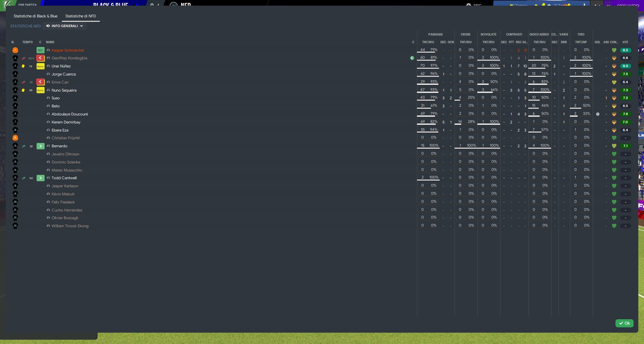This screenshot has width=644, height=344.
Task: Switch to Statistiche di Black & Blue tab
Action: click(x=35, y=16)
